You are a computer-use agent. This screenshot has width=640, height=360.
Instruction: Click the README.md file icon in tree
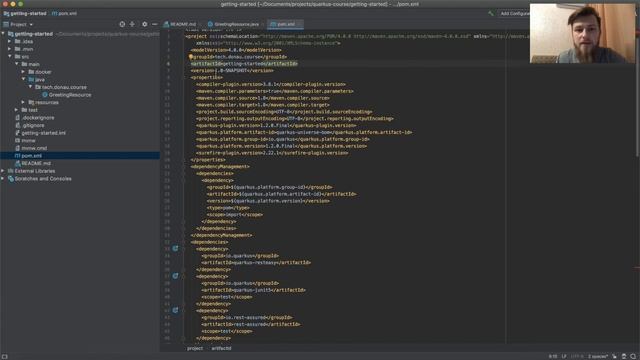click(x=18, y=163)
